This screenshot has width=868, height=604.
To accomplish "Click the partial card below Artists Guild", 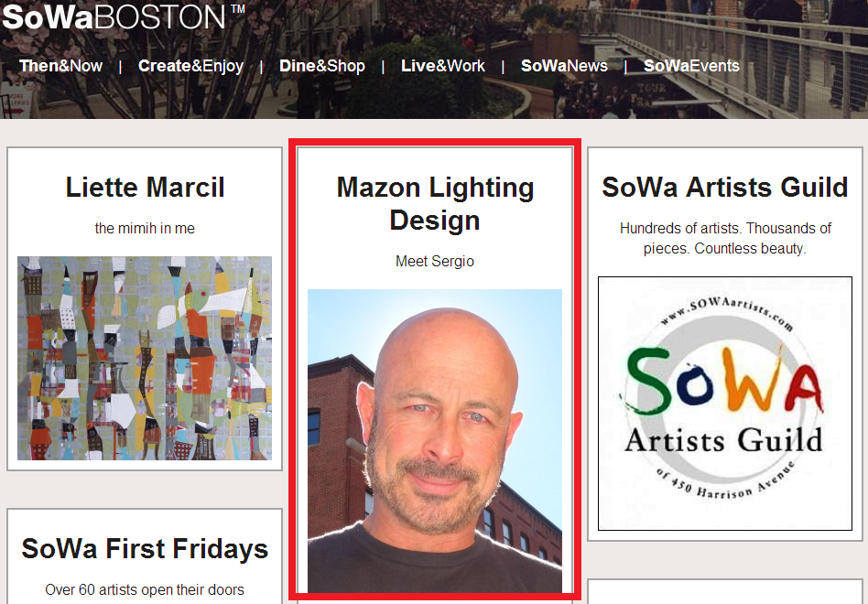I will pos(725,591).
